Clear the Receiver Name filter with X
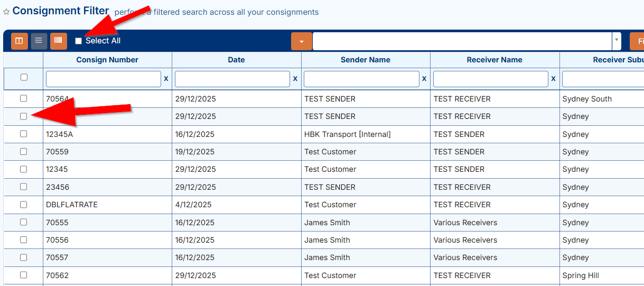This screenshot has width=644, height=286. (553, 78)
